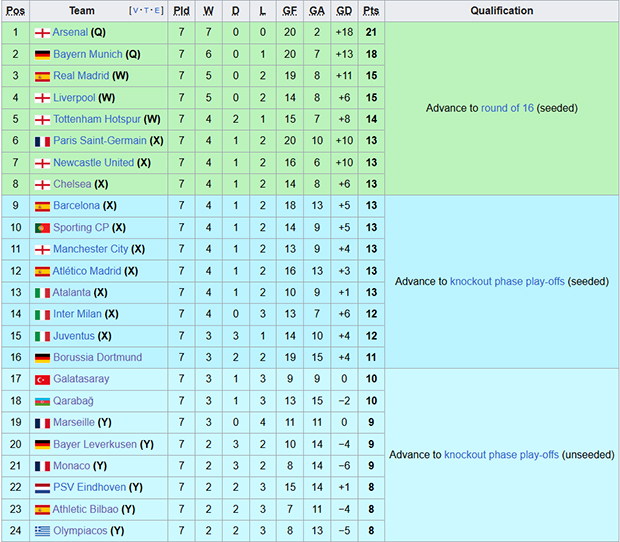The height and width of the screenshot is (542, 620).
Task: Click the Pts column header
Action: pyautogui.click(x=371, y=11)
